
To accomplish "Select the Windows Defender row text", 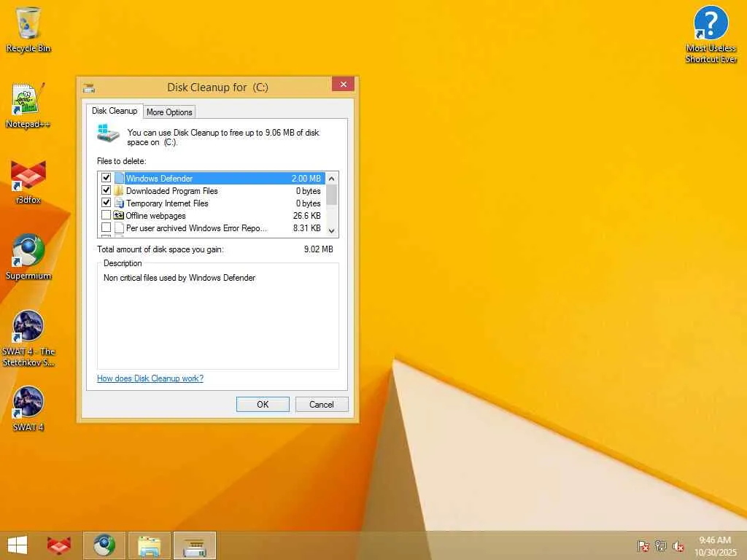I will [x=159, y=179].
